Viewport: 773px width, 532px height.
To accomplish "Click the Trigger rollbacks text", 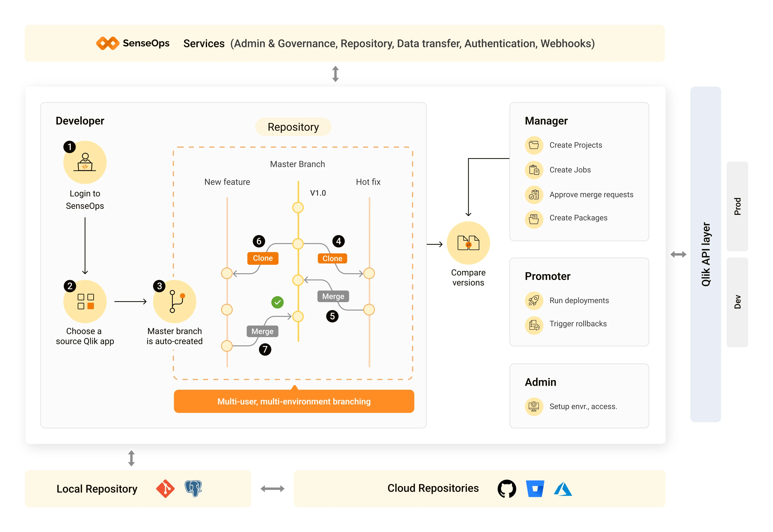I will click(x=578, y=324).
